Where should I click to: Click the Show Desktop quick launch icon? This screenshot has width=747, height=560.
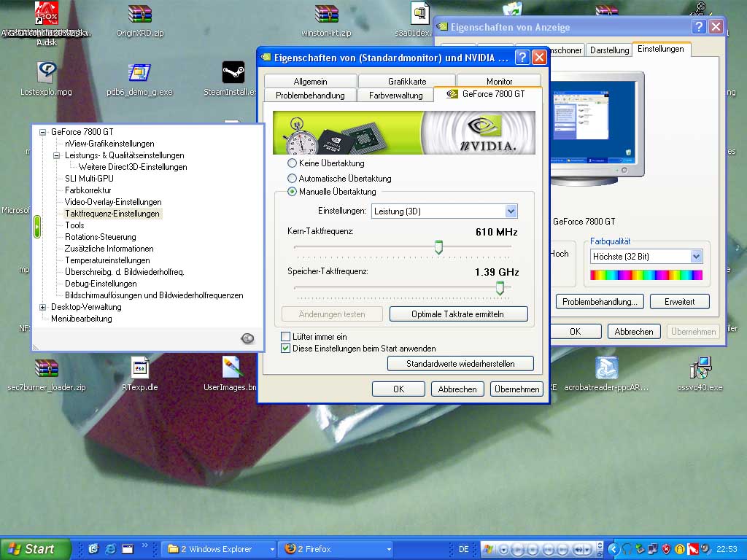(x=128, y=549)
